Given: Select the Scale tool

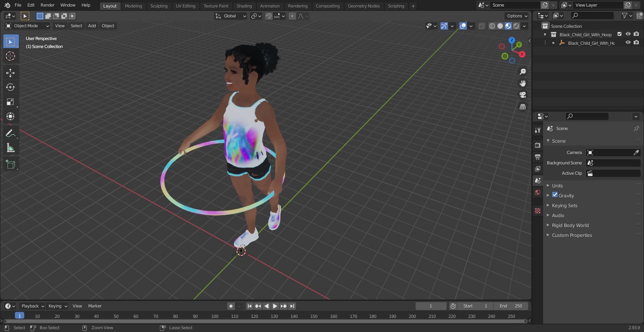Looking at the screenshot, I should click(10, 102).
